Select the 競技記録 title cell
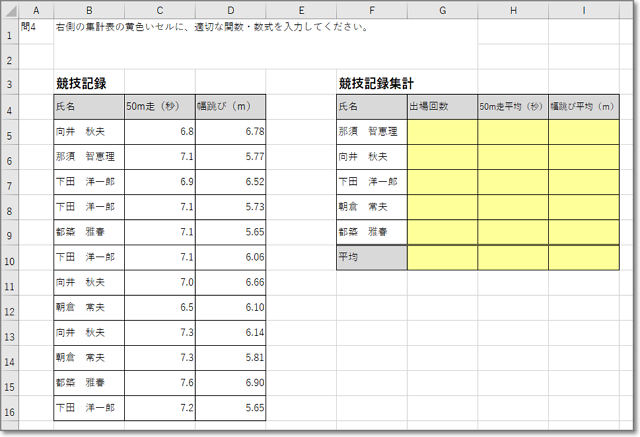Image resolution: width=640 pixels, height=437 pixels. pyautogui.click(x=87, y=83)
